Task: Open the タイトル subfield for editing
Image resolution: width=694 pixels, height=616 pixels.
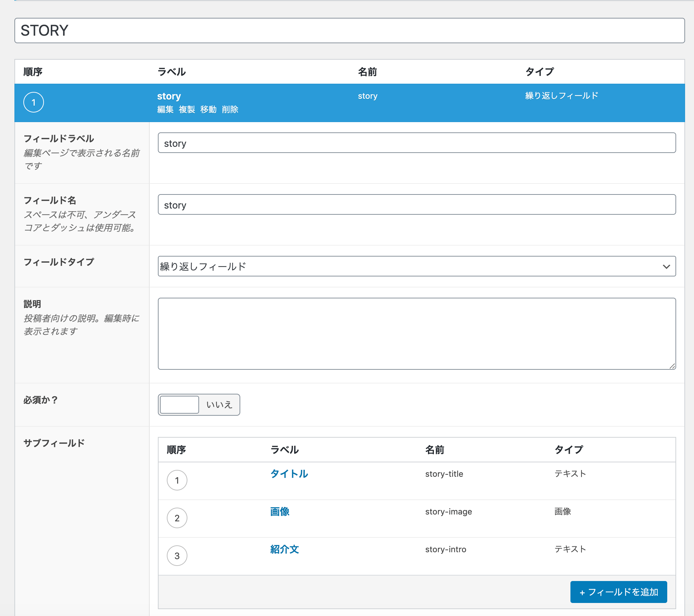Action: pos(289,474)
